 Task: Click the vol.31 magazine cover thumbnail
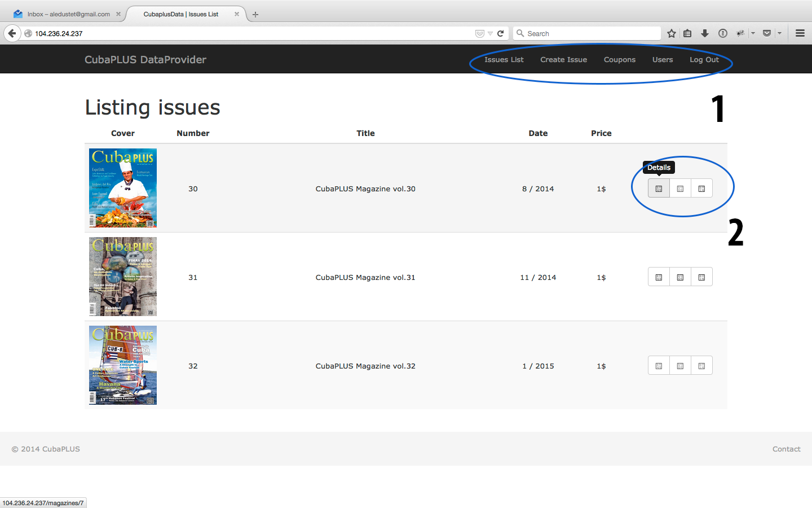(x=123, y=277)
